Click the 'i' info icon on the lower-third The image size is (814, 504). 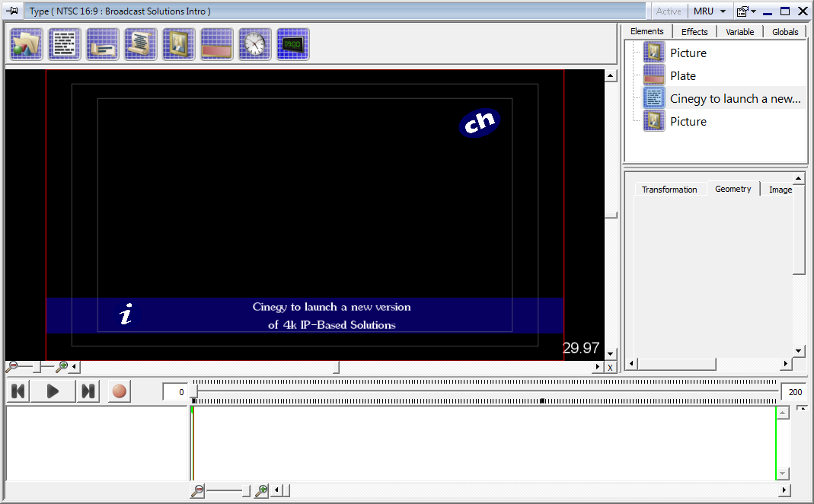[x=126, y=314]
